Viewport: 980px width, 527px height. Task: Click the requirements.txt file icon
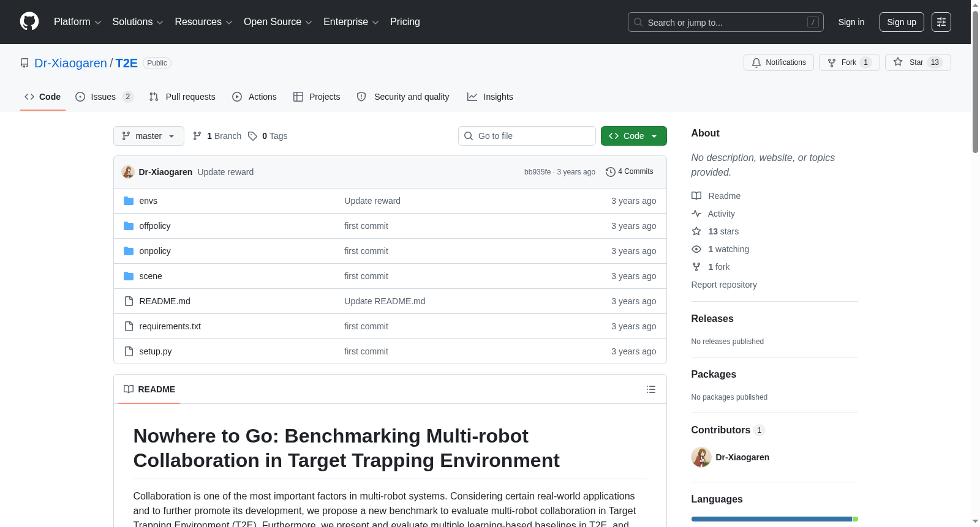click(x=129, y=326)
